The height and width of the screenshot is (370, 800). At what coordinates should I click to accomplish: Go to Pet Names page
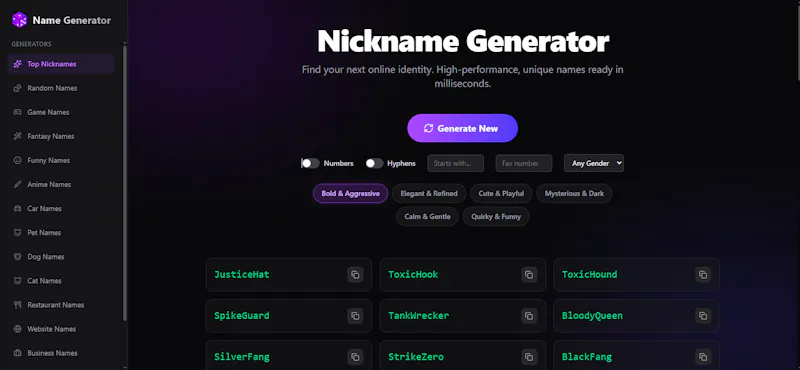(61, 233)
